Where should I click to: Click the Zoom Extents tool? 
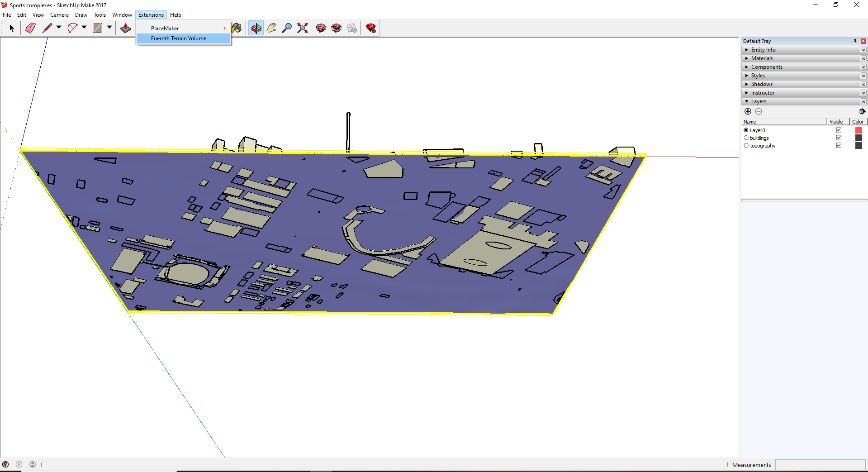302,28
